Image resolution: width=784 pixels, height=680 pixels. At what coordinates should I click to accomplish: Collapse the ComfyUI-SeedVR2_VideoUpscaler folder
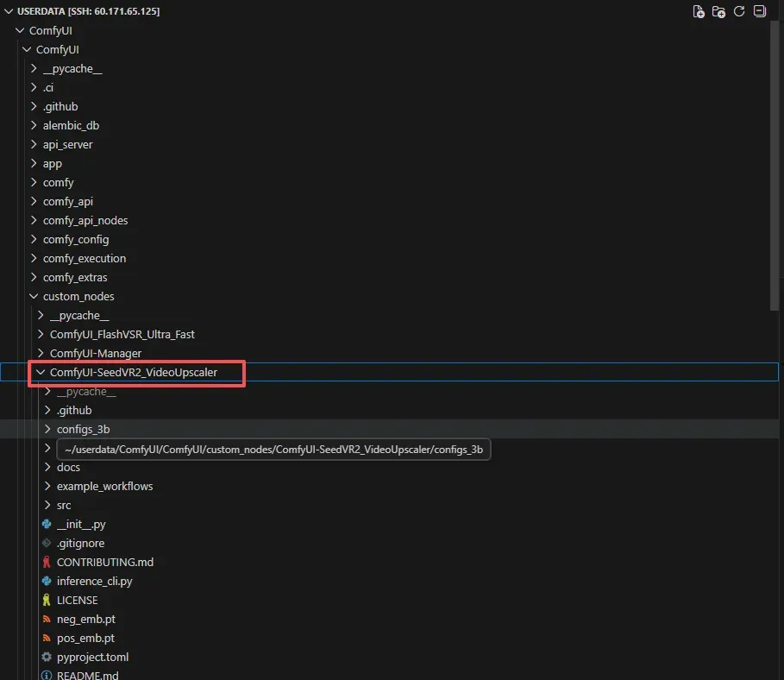click(133, 372)
